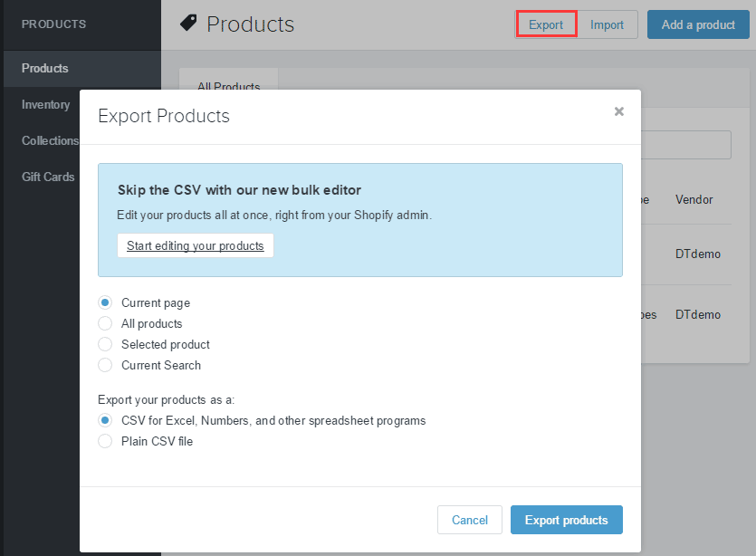Screen dimensions: 756x556
Task: Go to Gift Cards in the sidebar
Action: click(x=48, y=177)
